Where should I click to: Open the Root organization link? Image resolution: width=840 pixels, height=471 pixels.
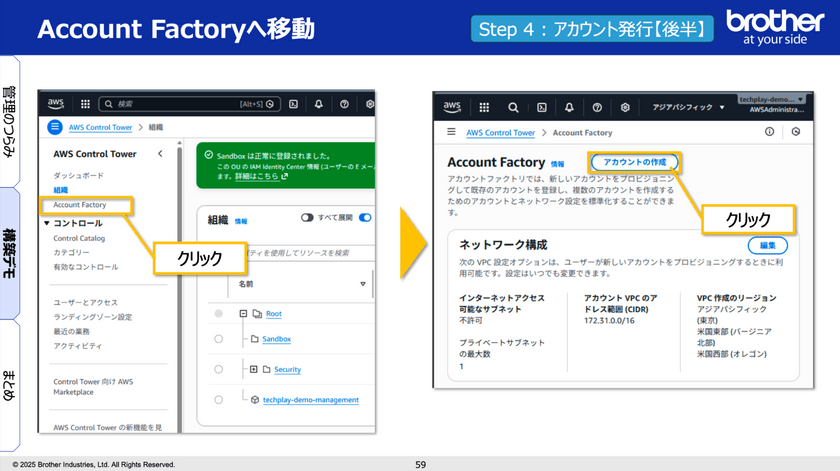[273, 314]
